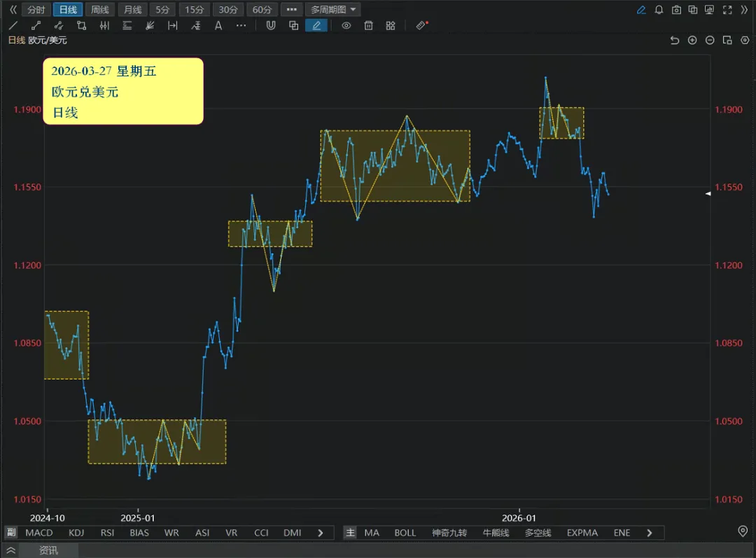Collapse left panel with double chevron

click(13, 9)
